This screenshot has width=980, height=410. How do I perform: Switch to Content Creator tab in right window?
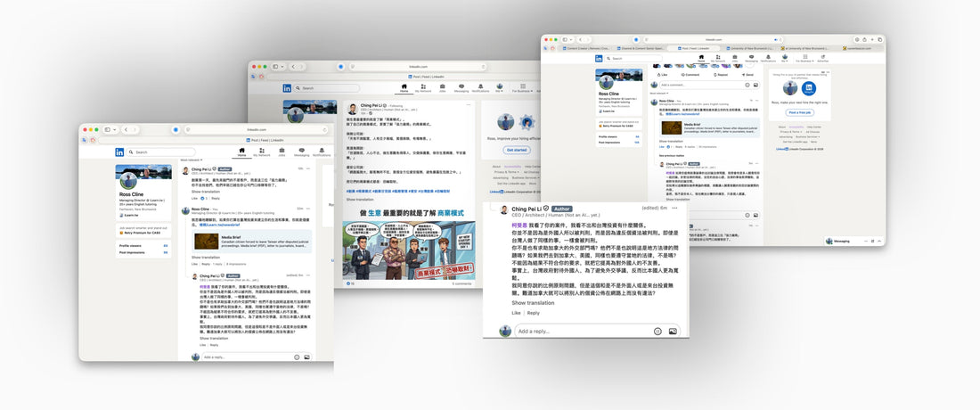pos(586,48)
